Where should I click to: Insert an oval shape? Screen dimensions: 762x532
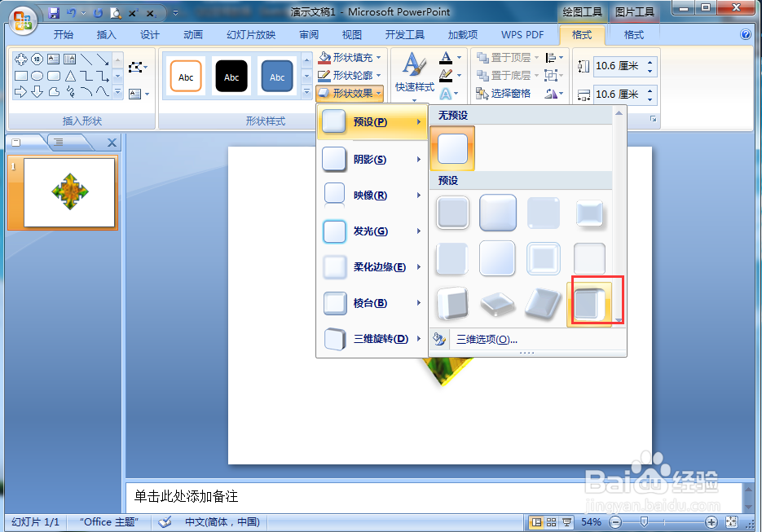click(x=37, y=76)
